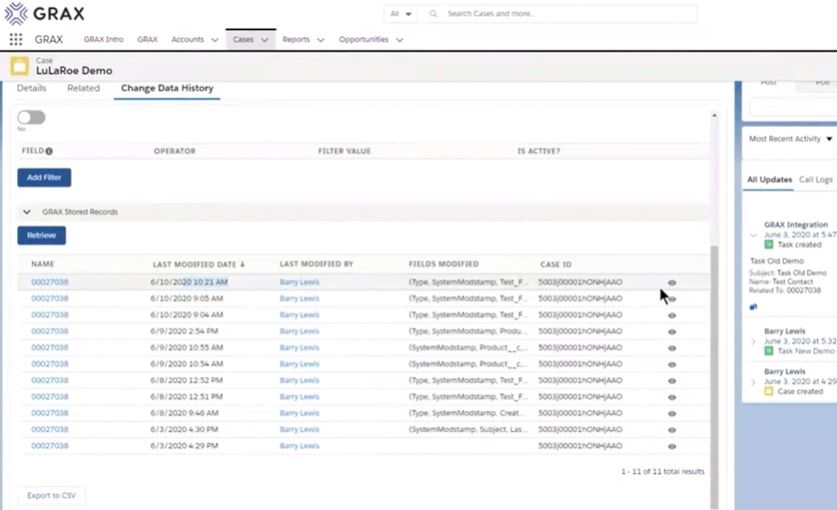Toggle the filter enable switch
Viewport: 837px width, 510px height.
[31, 117]
